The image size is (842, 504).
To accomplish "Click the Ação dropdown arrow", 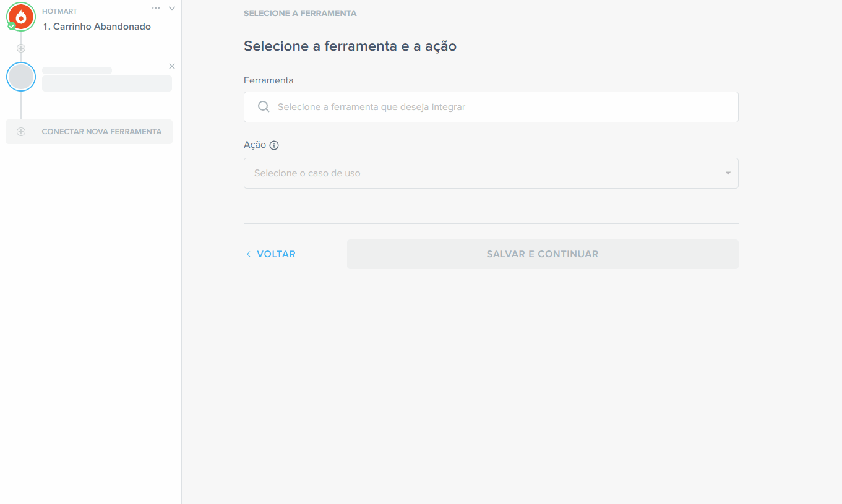I will tap(728, 173).
